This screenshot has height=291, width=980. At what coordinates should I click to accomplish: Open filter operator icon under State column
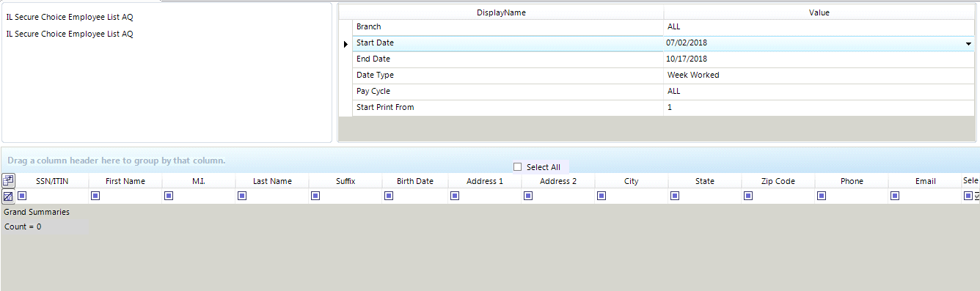pos(675,196)
